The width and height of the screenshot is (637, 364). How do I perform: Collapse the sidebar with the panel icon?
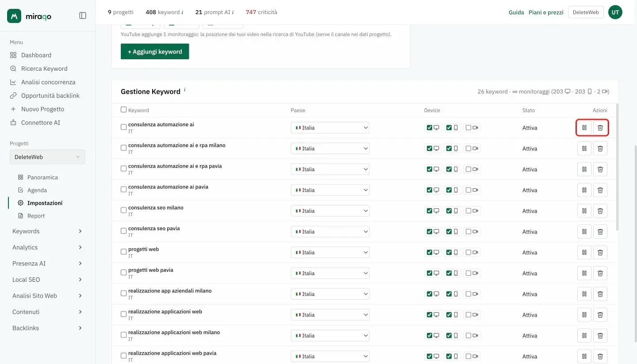(83, 15)
